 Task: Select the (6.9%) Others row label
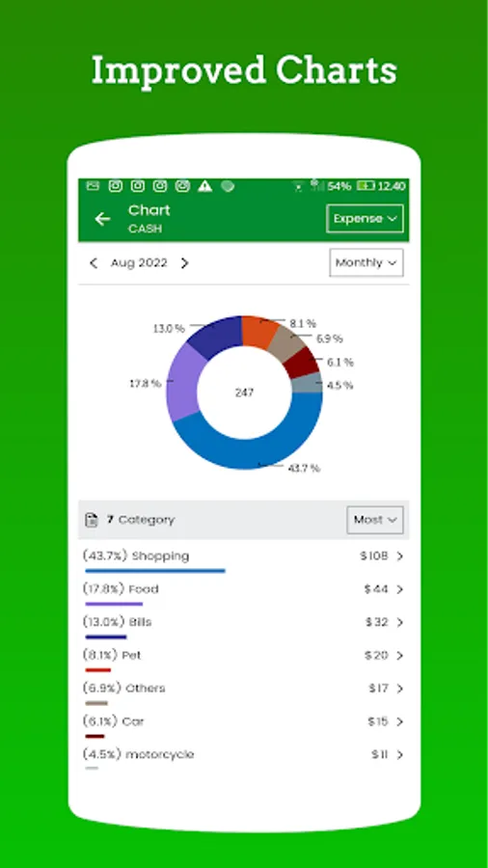pyautogui.click(x=124, y=688)
